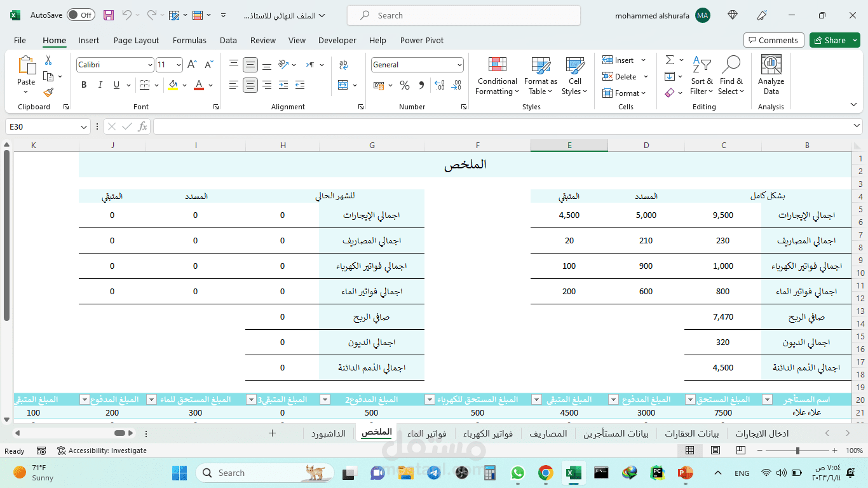Screen dimensions: 868x488
Task: Click the Comma Style icon
Action: (x=421, y=85)
